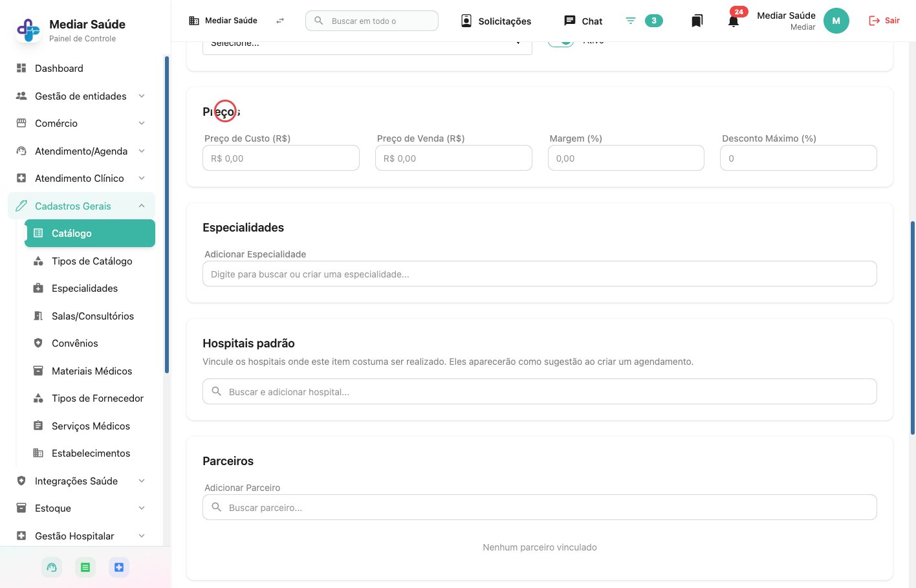Screen dimensions: 916x588
Task: Click the M user avatar
Action: pyautogui.click(x=836, y=21)
